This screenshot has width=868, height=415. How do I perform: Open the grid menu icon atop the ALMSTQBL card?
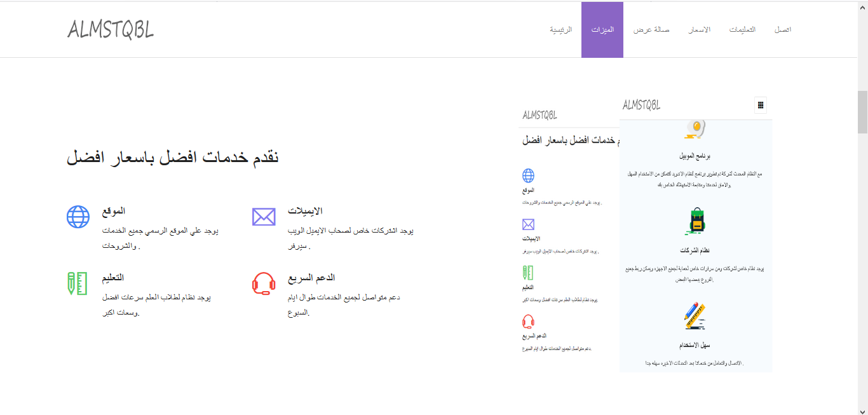point(761,105)
